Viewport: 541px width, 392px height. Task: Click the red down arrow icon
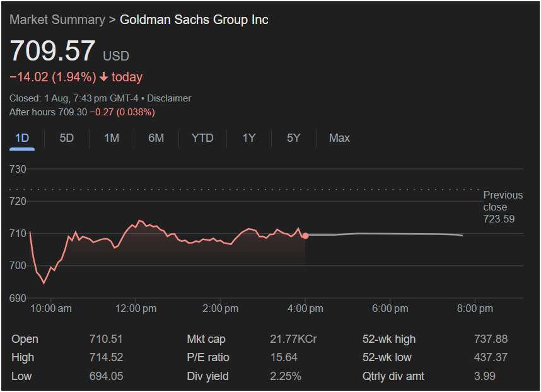(x=103, y=78)
